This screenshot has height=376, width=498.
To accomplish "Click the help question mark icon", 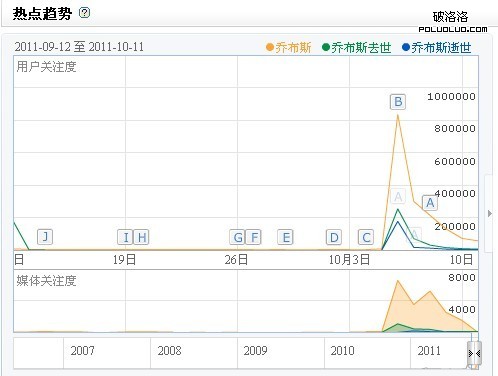I will tap(85, 13).
